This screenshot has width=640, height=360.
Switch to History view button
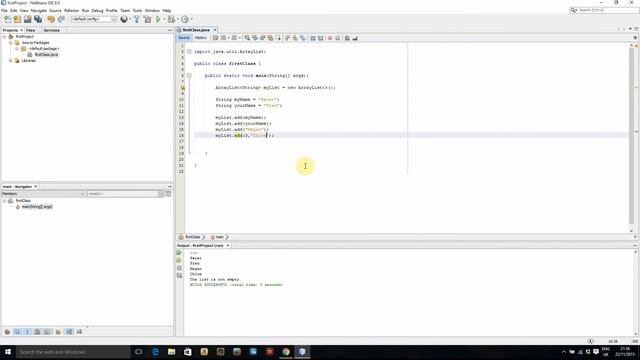[200, 38]
